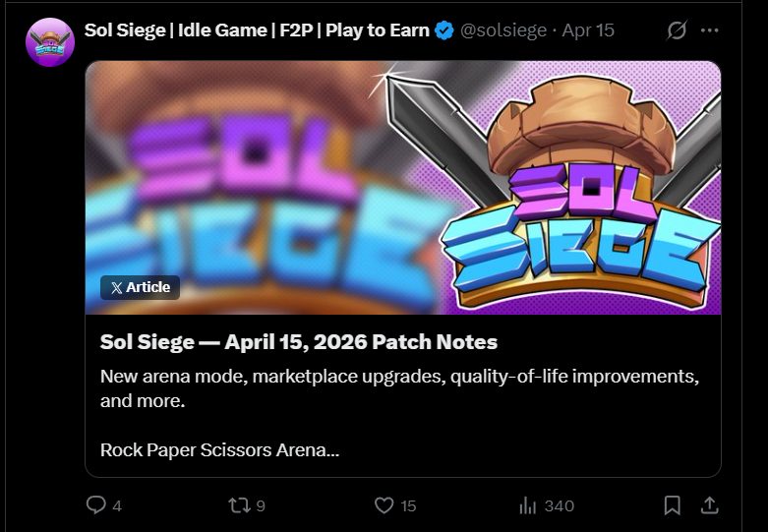
Task: Open the Apr 15 post timestamp
Action: [588, 30]
